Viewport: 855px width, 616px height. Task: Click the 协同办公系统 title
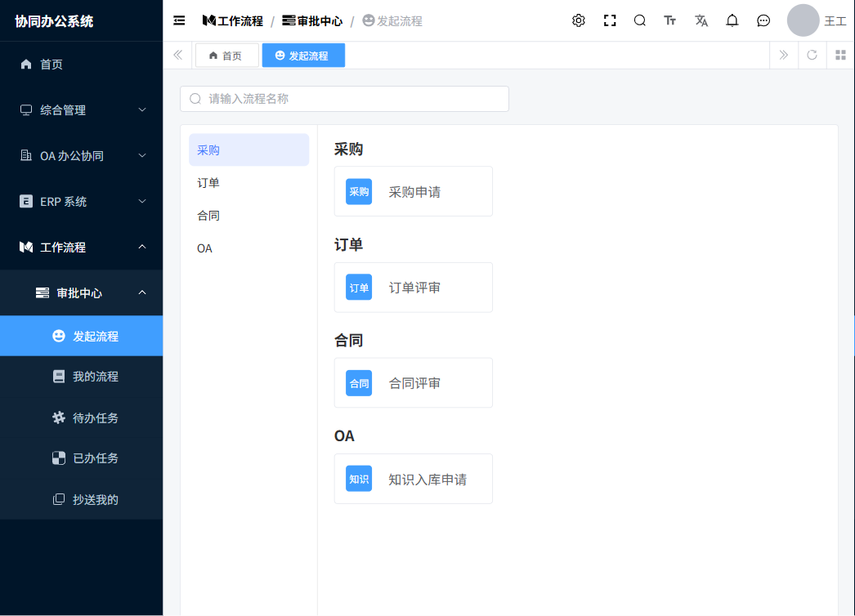54,21
